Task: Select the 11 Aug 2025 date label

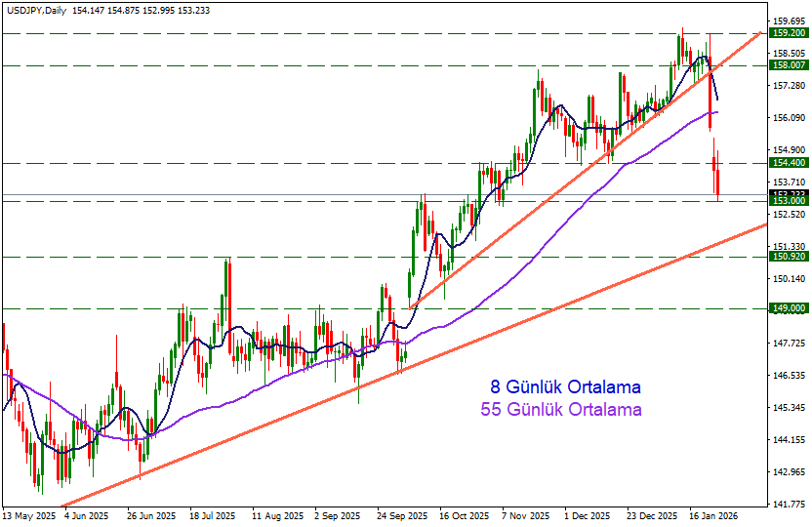Action: (x=274, y=515)
